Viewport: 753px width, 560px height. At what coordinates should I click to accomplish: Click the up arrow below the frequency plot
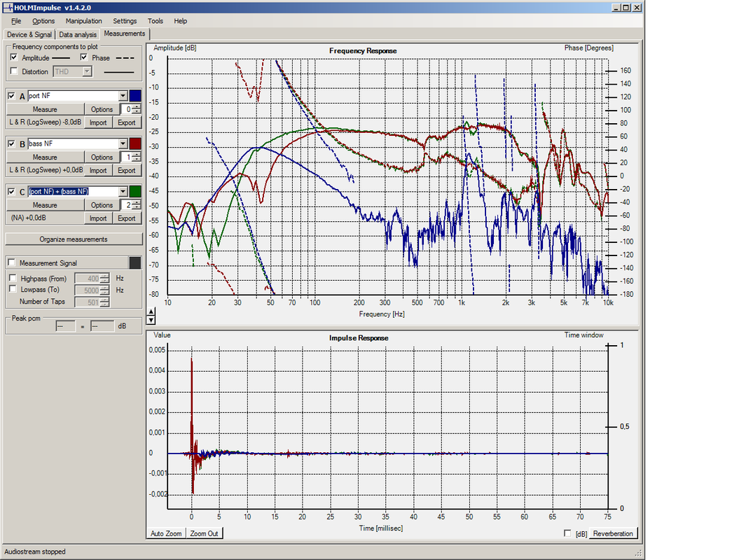click(151, 312)
